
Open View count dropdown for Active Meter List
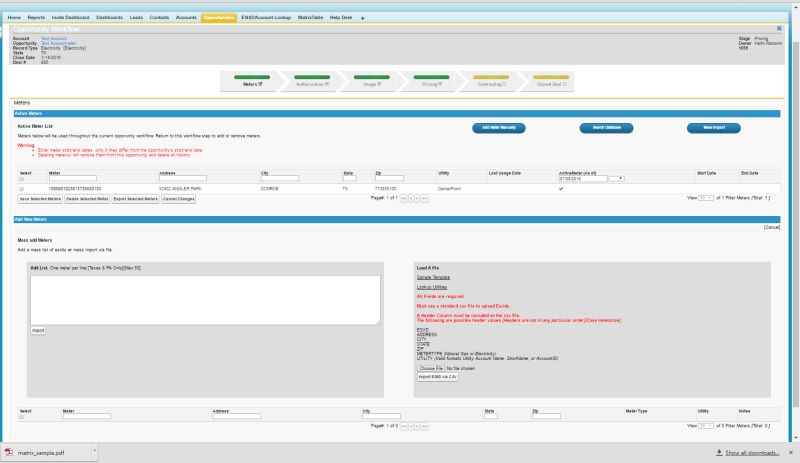click(x=706, y=198)
